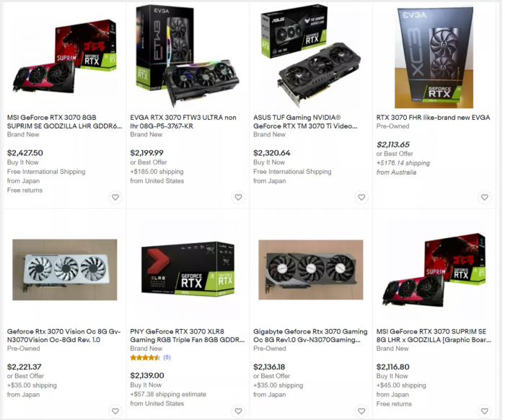This screenshot has width=505, height=420.
Task: Open Geforce Rtx 3070 Vision Oc 8G listing
Action: tap(63, 336)
